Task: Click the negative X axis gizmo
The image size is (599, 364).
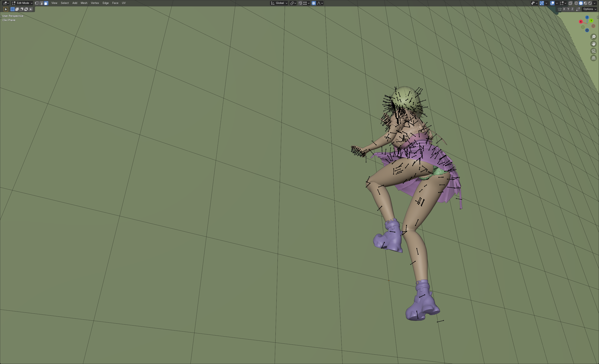Action: pos(593,26)
